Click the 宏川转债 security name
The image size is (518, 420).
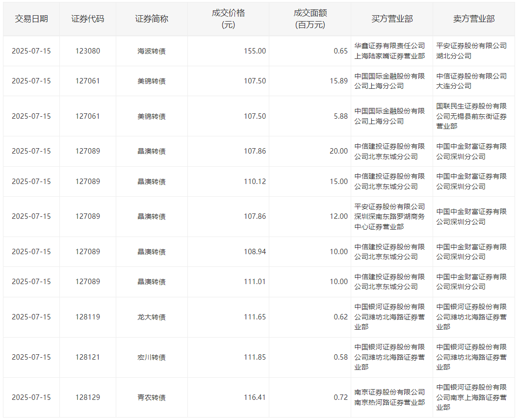(x=152, y=357)
